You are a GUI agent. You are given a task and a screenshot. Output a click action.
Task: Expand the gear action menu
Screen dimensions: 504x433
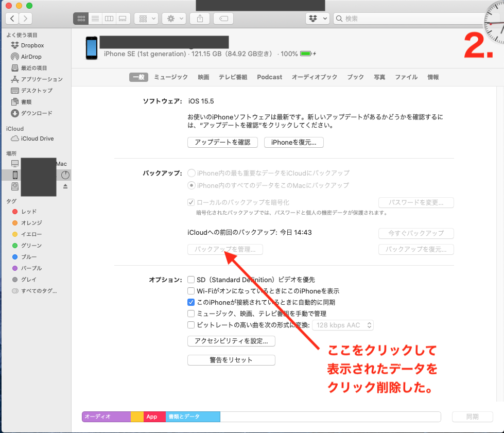pos(174,19)
